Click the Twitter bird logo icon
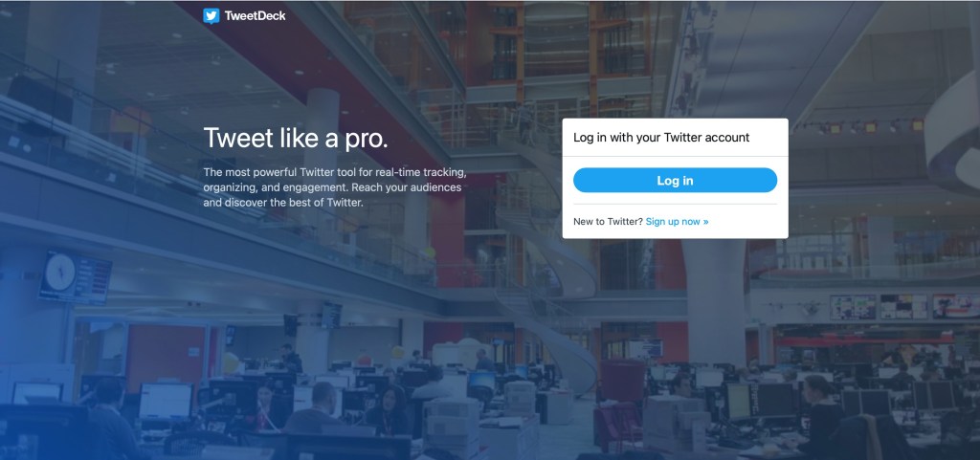The height and width of the screenshot is (460, 980). [212, 15]
